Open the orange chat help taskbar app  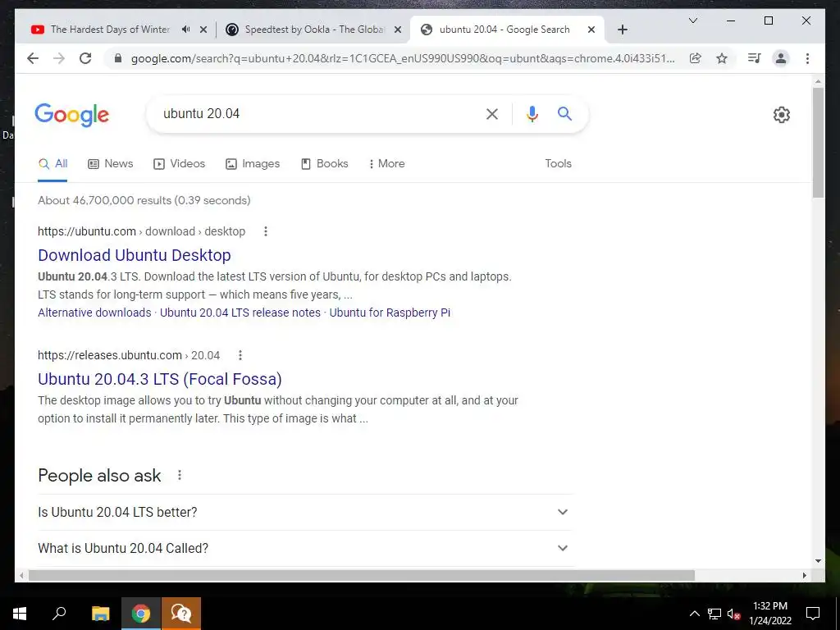[181, 614]
